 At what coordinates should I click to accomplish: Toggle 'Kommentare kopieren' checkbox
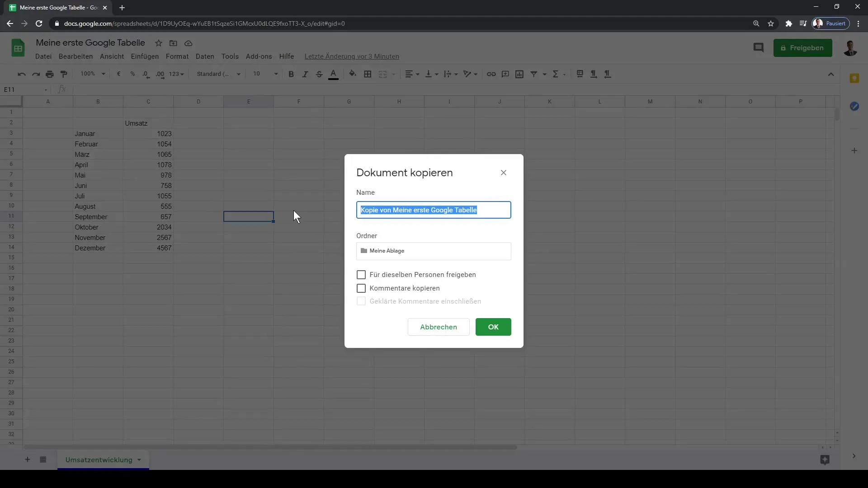tap(362, 288)
